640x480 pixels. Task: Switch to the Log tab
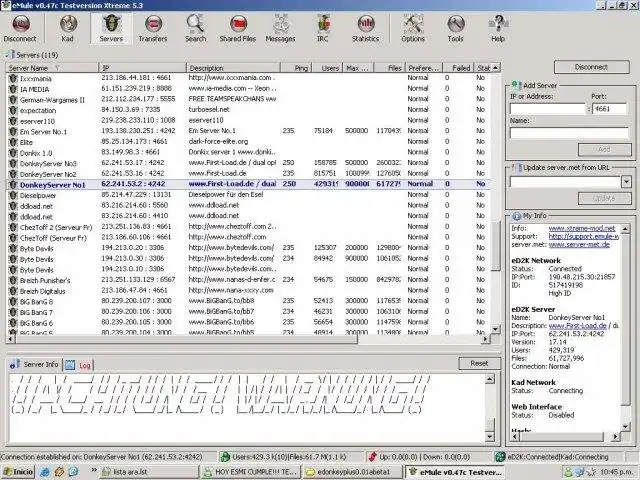[x=79, y=365]
